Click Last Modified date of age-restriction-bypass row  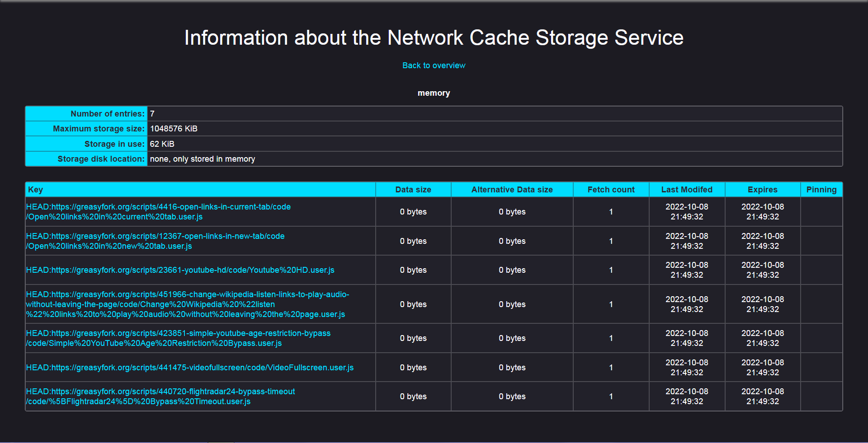pyautogui.click(x=687, y=338)
